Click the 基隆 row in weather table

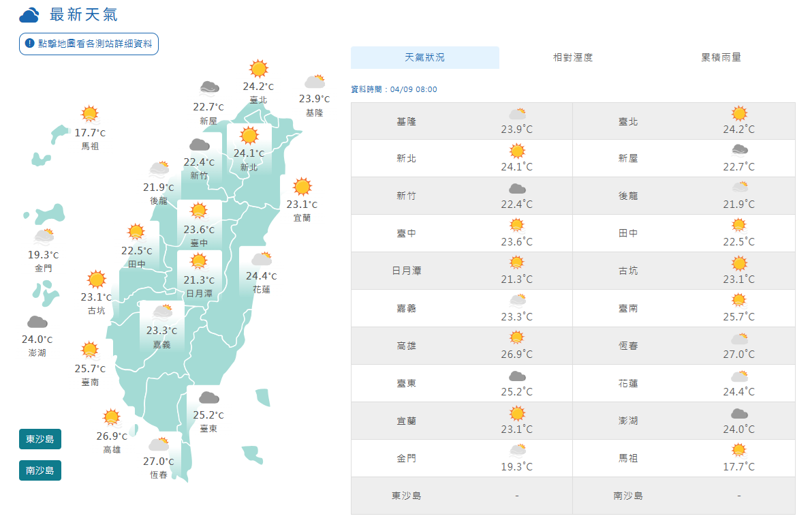[x=461, y=121]
